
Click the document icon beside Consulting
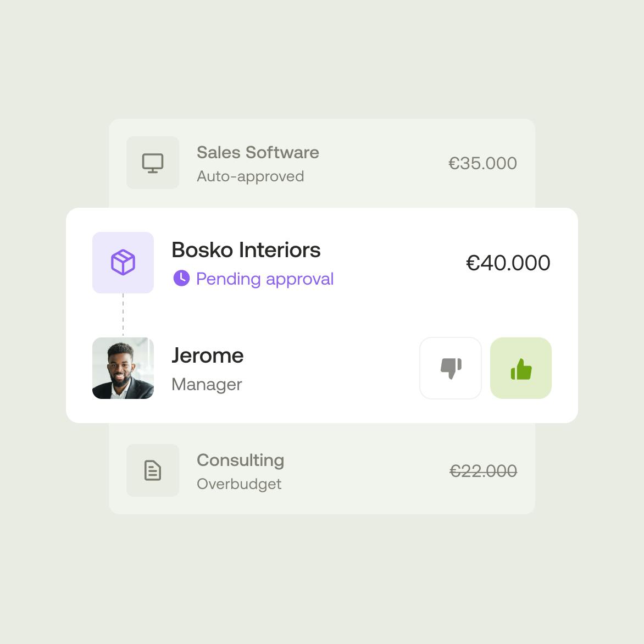click(153, 470)
